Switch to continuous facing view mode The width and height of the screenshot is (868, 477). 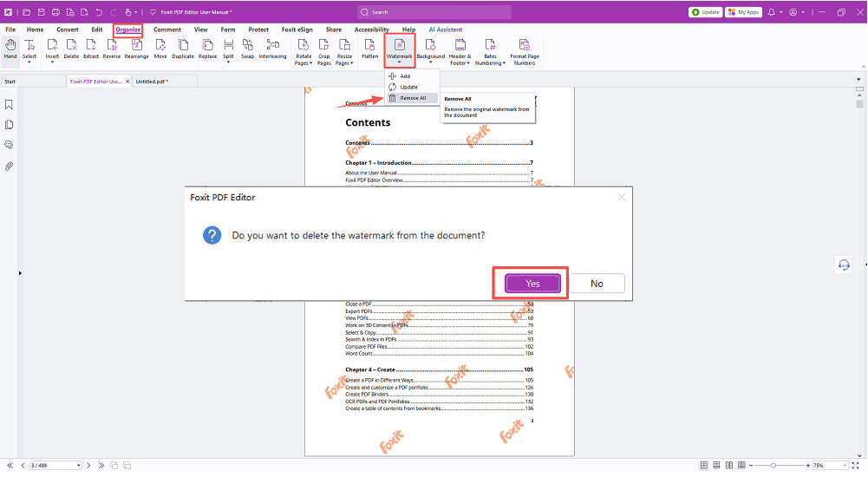[x=741, y=466]
